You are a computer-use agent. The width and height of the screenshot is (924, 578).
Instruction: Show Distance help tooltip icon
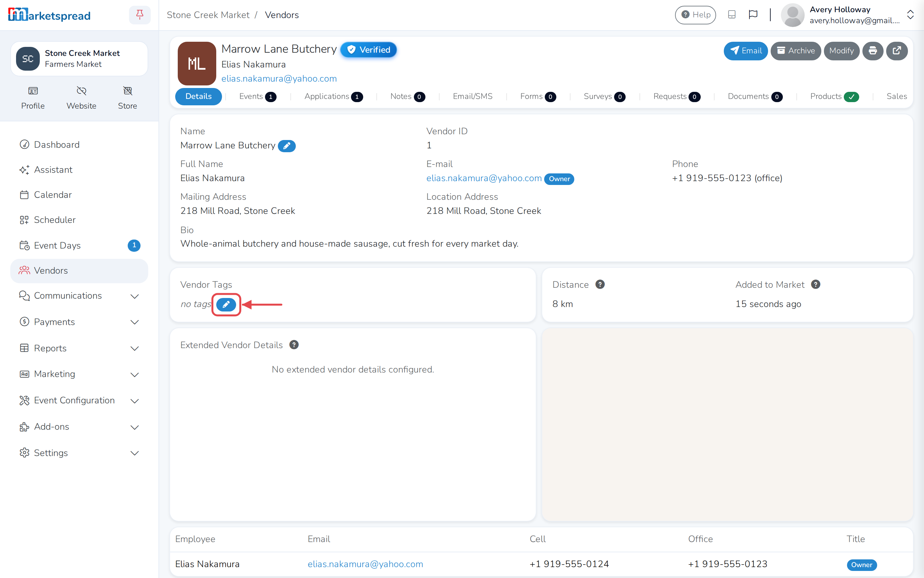tap(600, 285)
